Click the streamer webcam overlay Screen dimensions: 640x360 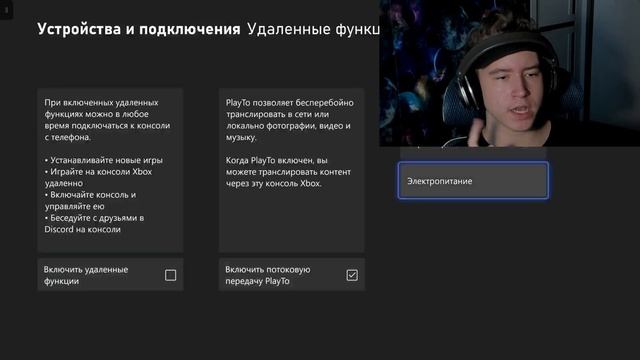pos(509,73)
